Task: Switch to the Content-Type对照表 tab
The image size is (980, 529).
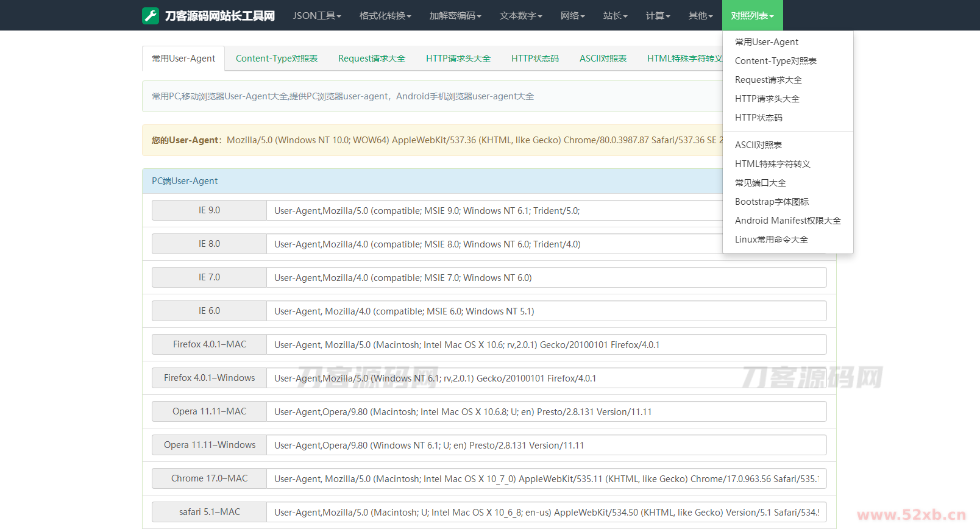Action: coord(277,59)
